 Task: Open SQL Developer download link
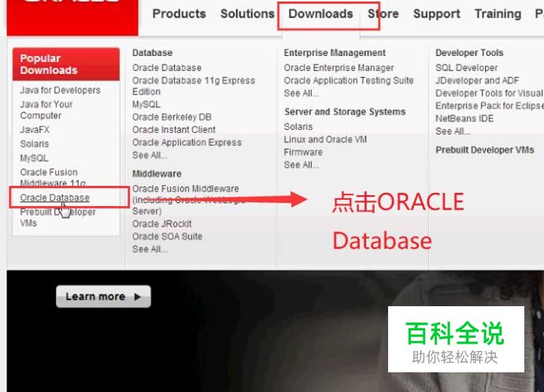click(466, 68)
